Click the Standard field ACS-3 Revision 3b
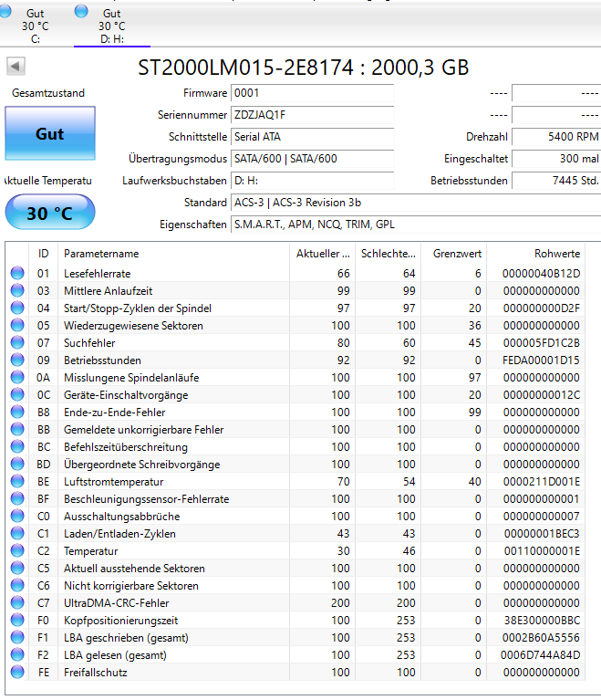 (x=416, y=203)
